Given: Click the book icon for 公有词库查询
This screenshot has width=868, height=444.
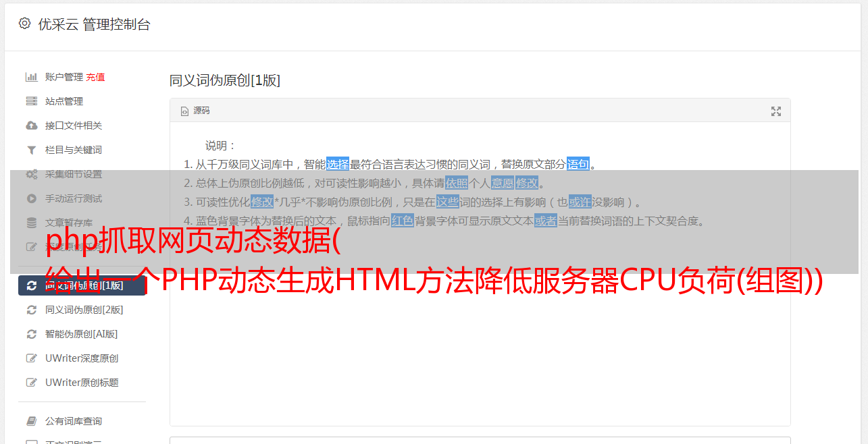Looking at the screenshot, I should point(31,421).
